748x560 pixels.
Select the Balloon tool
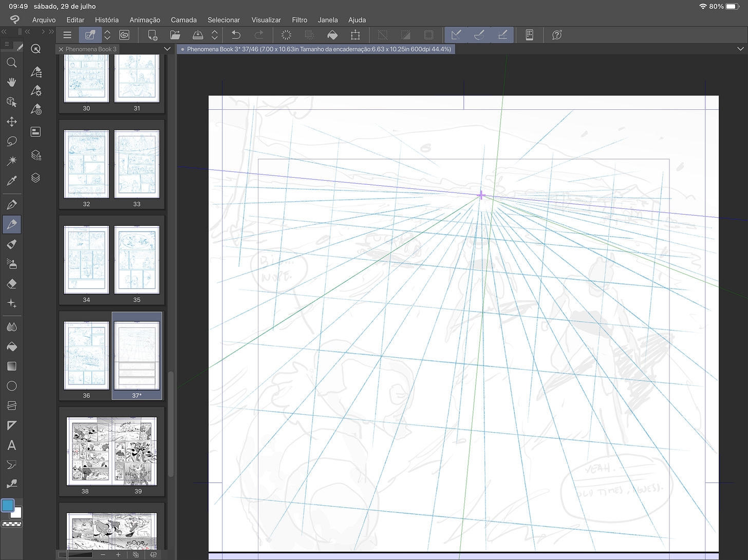click(x=11, y=465)
